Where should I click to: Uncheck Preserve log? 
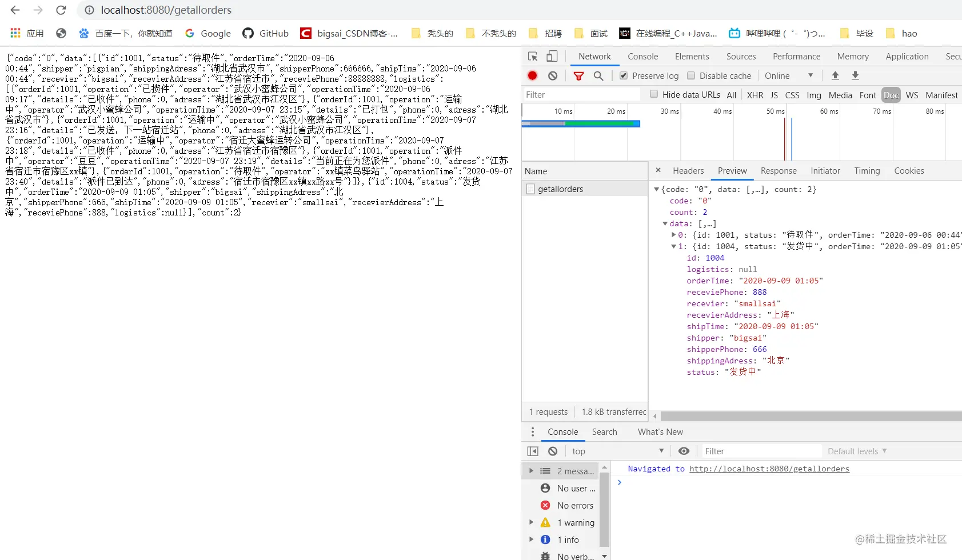click(624, 75)
